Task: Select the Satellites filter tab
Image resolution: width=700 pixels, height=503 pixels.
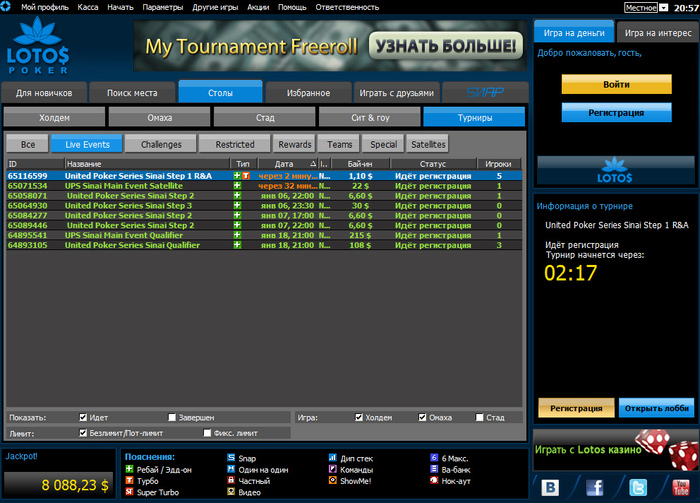Action: pyautogui.click(x=428, y=144)
